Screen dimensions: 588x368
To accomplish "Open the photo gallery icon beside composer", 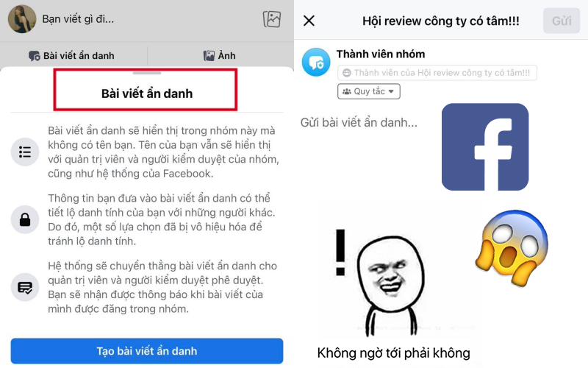I will [x=271, y=19].
